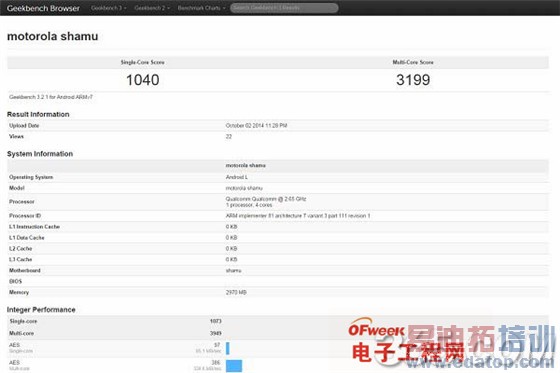Open the Benchmark Charts dropdown
Image resolution: width=560 pixels, height=373 pixels.
pyautogui.click(x=201, y=8)
